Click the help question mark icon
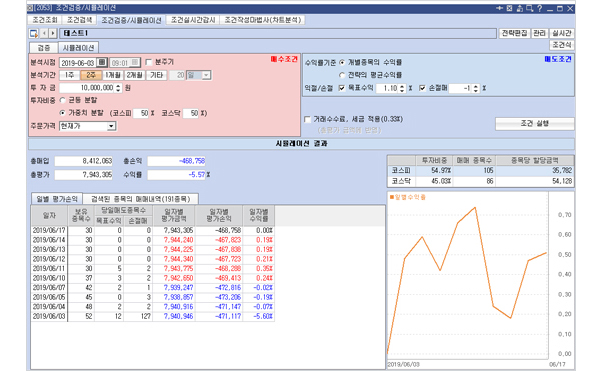Viewport: 602px width, 371px height. click(x=539, y=8)
